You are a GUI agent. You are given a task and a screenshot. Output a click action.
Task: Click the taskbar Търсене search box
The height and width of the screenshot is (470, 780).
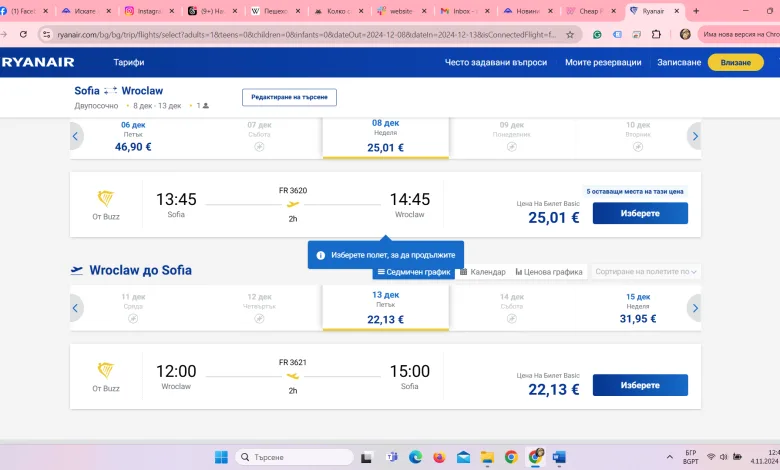(x=294, y=457)
